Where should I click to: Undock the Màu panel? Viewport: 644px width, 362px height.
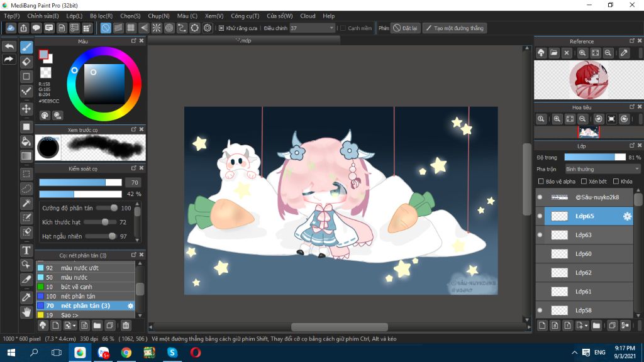click(x=133, y=41)
